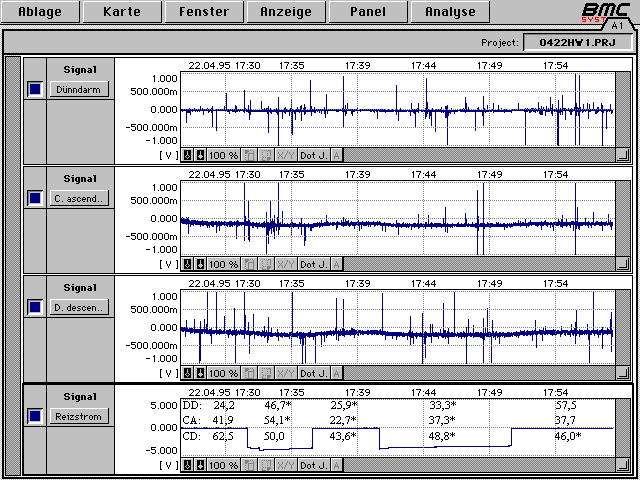Toggle the blue channel box beside Reizstrom
Image resolution: width=640 pixels, height=480 pixels.
click(35, 416)
